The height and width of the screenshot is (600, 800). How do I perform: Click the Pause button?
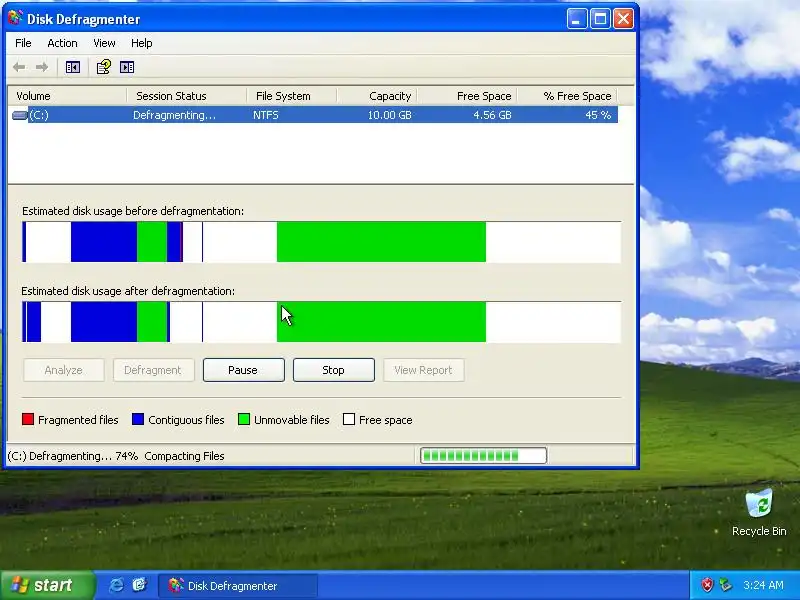pyautogui.click(x=243, y=370)
